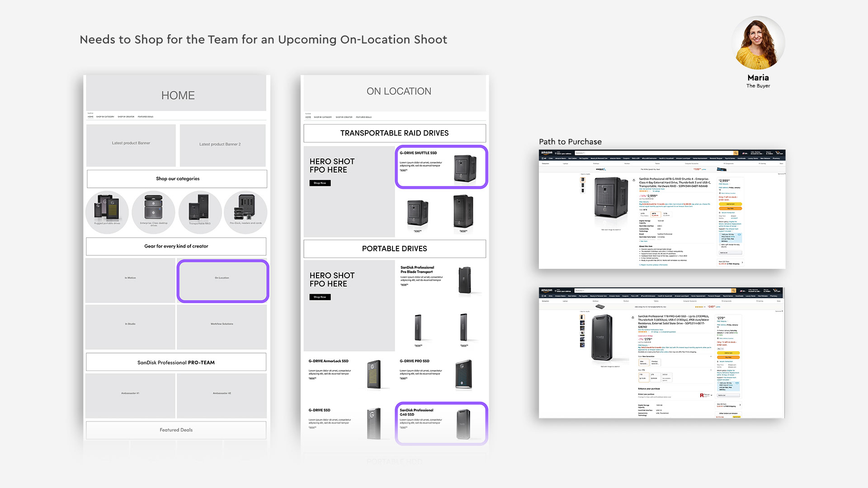Select the 1TB size option on PRO-G40 page
868x488 pixels.
click(644, 377)
